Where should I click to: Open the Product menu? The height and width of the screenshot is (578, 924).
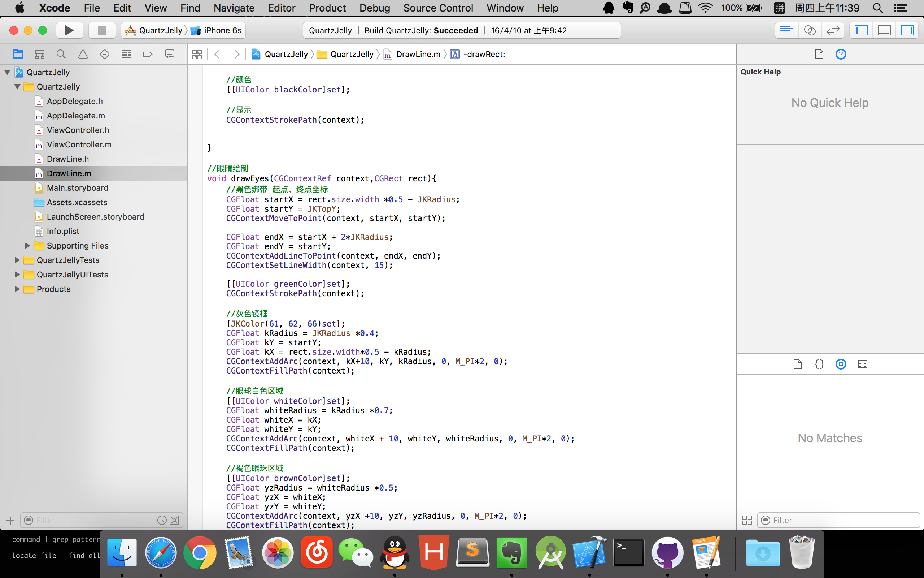(x=327, y=8)
